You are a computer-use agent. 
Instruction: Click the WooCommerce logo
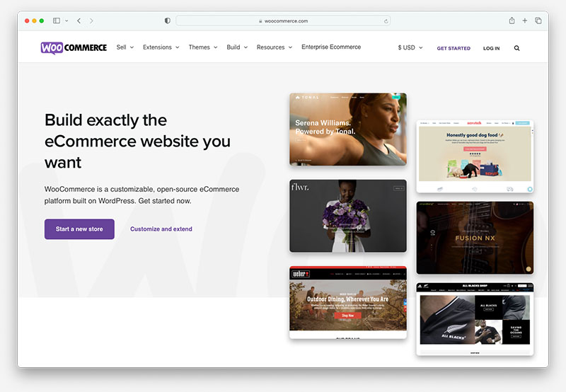coord(74,47)
